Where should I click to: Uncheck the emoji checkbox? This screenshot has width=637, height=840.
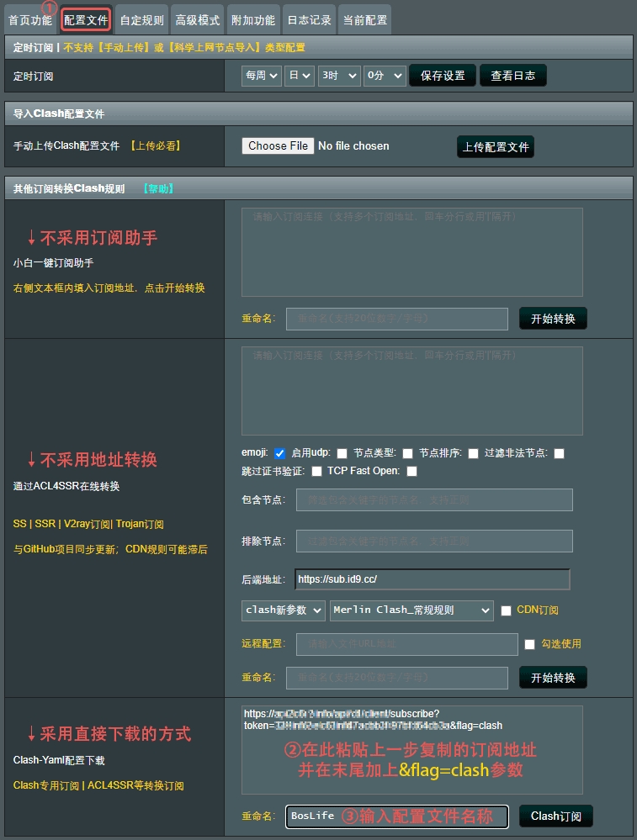[x=280, y=453]
